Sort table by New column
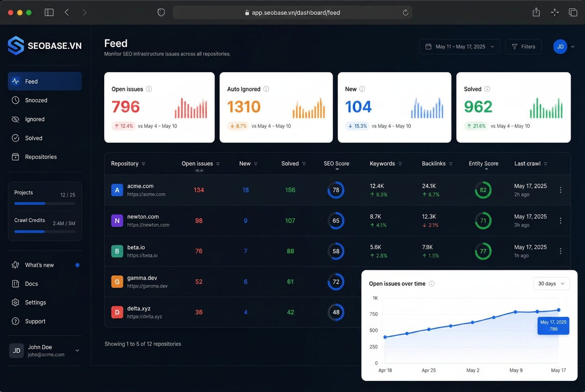This screenshot has width=585, height=392. tap(249, 164)
